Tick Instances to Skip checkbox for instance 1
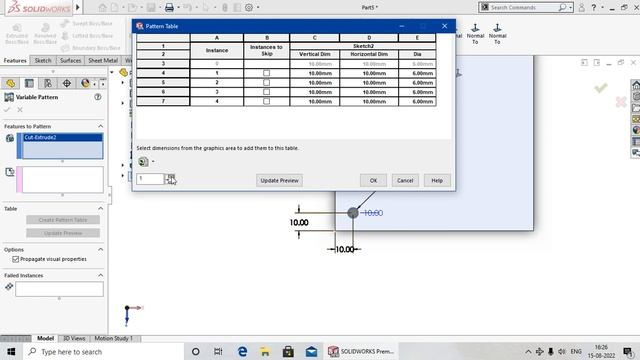The image size is (640, 360). click(x=267, y=73)
